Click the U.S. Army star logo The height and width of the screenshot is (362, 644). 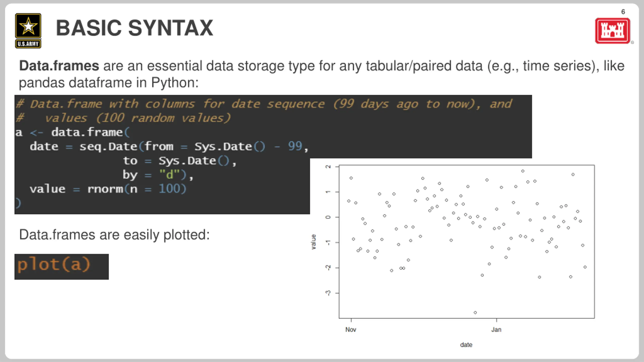click(x=28, y=26)
